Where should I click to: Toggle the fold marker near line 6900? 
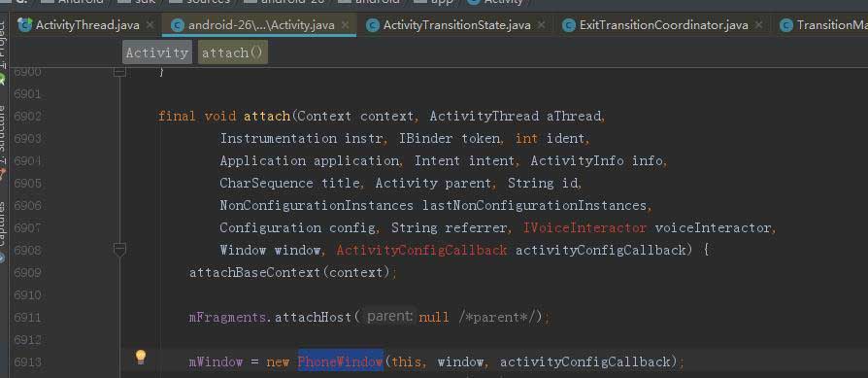(x=119, y=72)
